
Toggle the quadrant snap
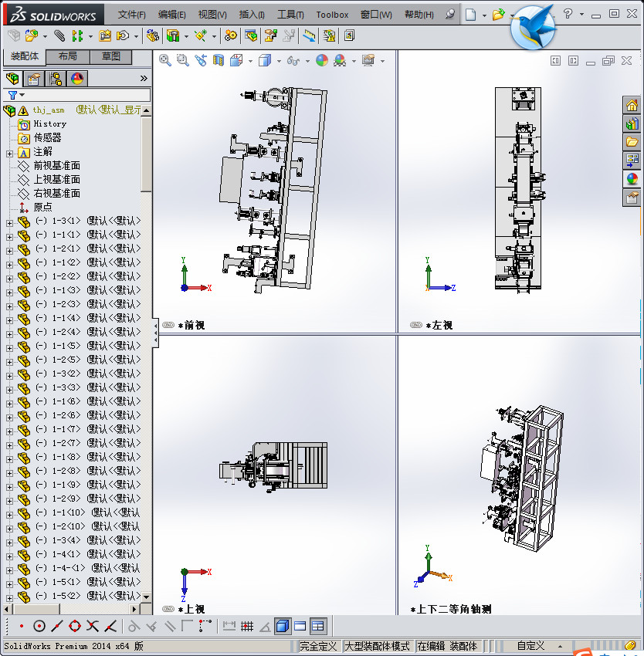[75, 627]
